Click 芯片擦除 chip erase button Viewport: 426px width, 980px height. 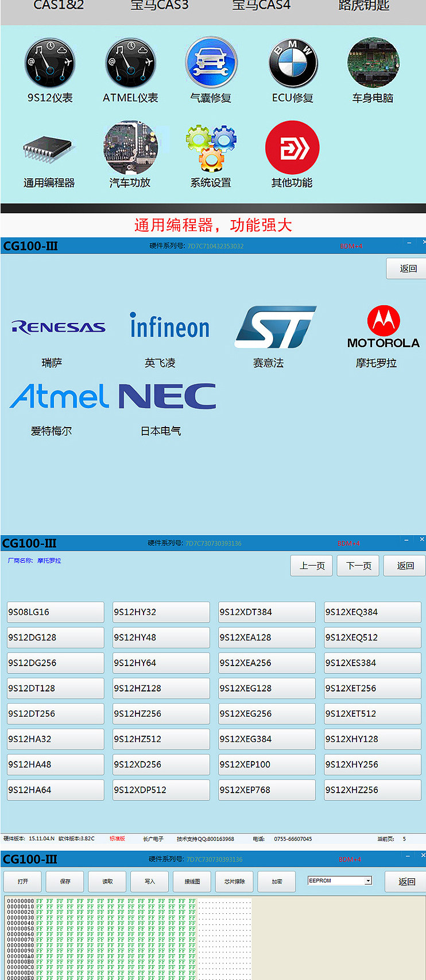pos(234,881)
